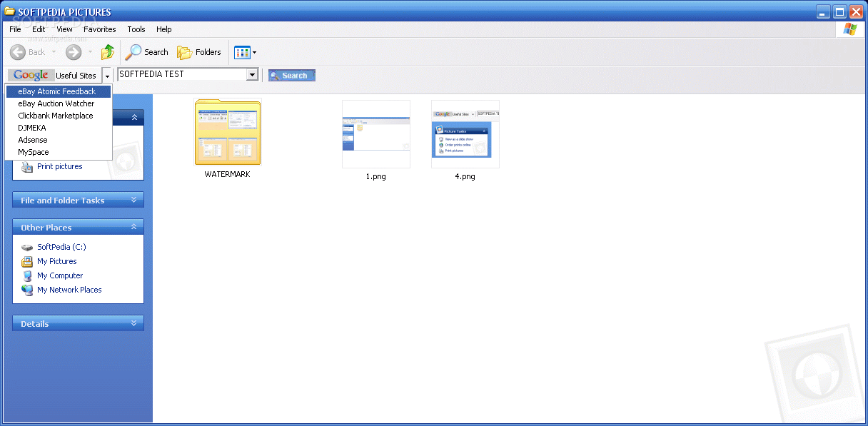Open the Tools menu
Screen dimensions: 868x426
[x=136, y=29]
